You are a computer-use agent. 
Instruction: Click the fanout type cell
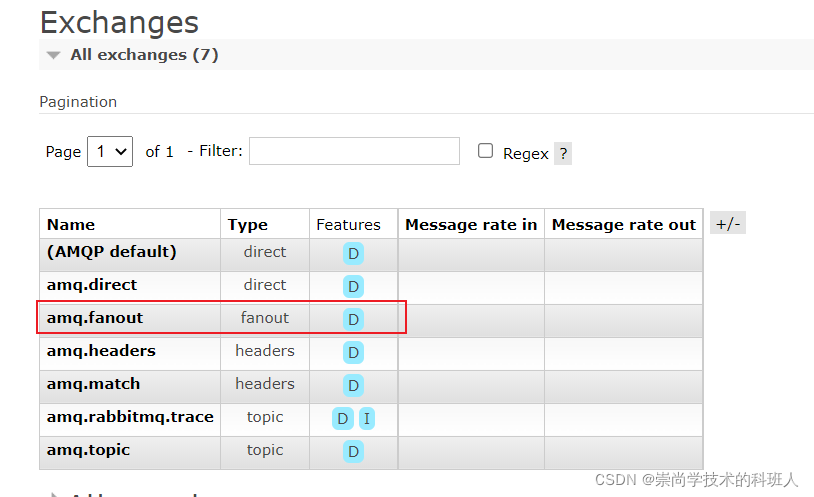coord(265,318)
